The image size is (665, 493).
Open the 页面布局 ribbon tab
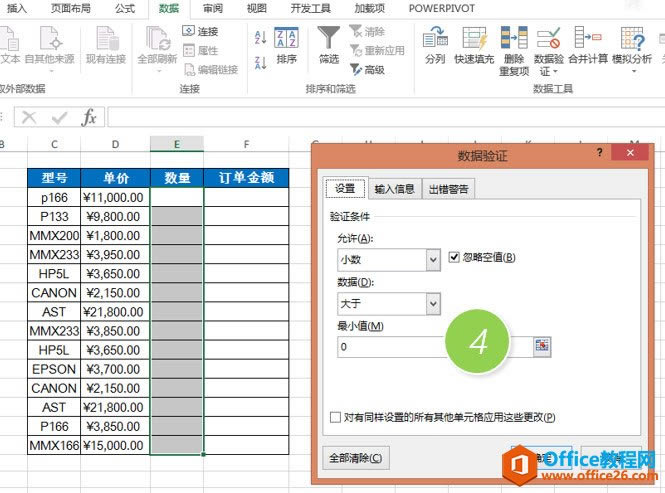[x=70, y=8]
